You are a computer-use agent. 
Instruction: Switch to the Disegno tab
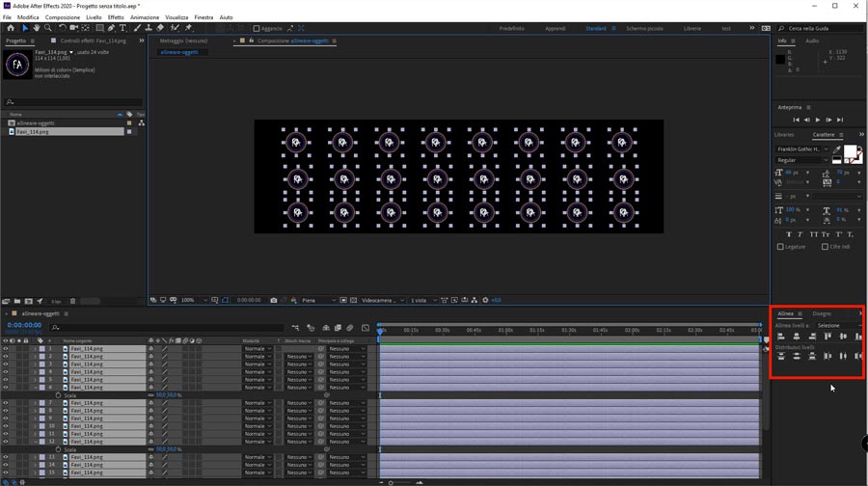(x=822, y=313)
